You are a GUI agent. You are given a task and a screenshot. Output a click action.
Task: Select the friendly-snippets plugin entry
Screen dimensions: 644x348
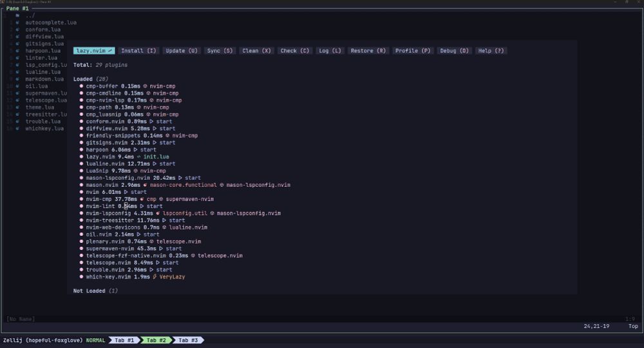[x=113, y=135]
